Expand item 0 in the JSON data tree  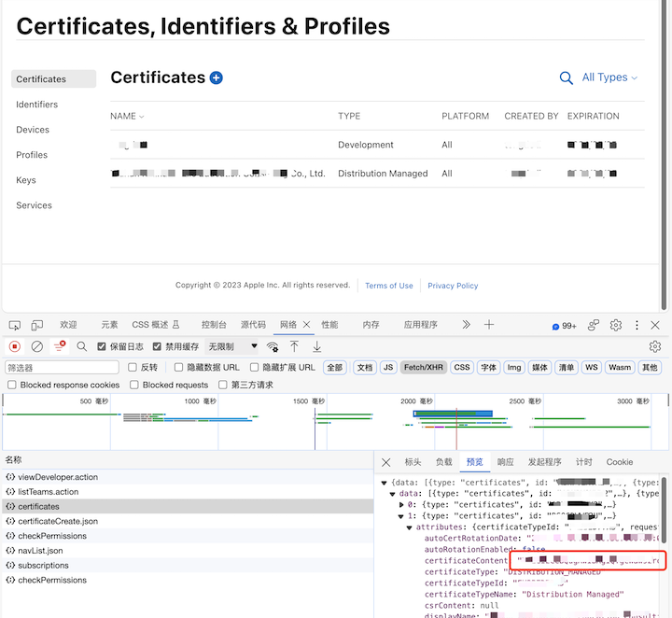[x=402, y=504]
